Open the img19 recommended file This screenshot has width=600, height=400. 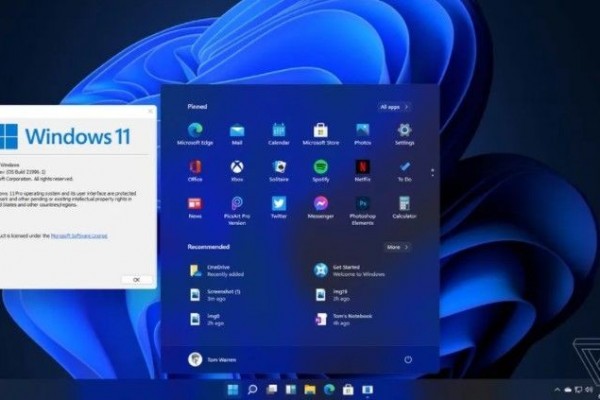point(332,295)
